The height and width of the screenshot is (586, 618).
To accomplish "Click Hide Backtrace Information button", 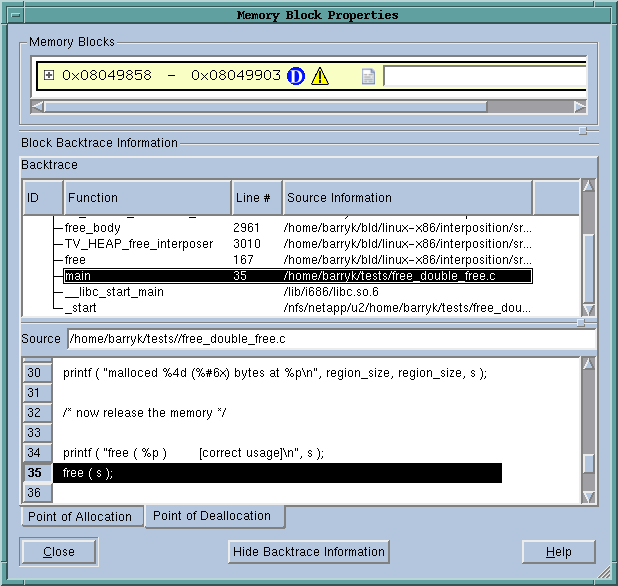I will (x=308, y=552).
